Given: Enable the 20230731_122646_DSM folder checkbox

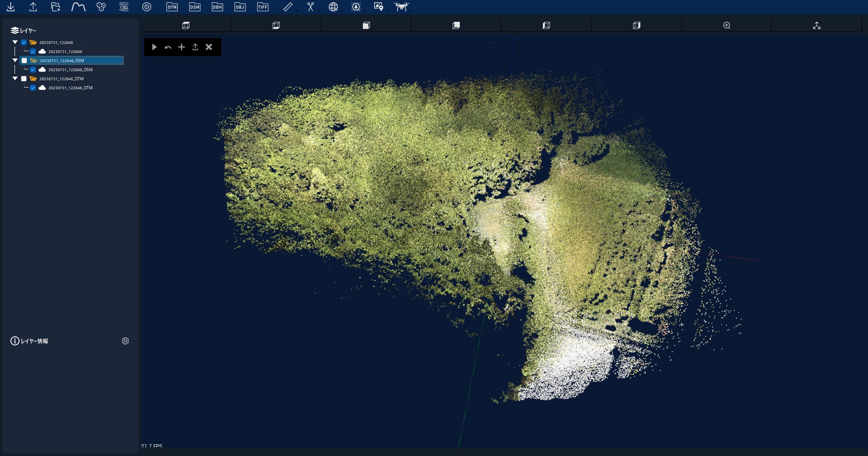Looking at the screenshot, I should pyautogui.click(x=24, y=60).
